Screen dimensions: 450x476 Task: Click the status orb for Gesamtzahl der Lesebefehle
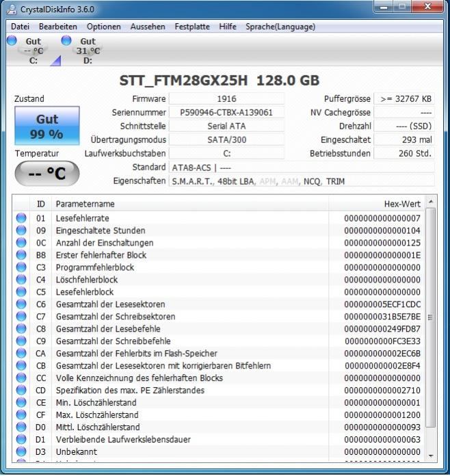pyautogui.click(x=21, y=329)
